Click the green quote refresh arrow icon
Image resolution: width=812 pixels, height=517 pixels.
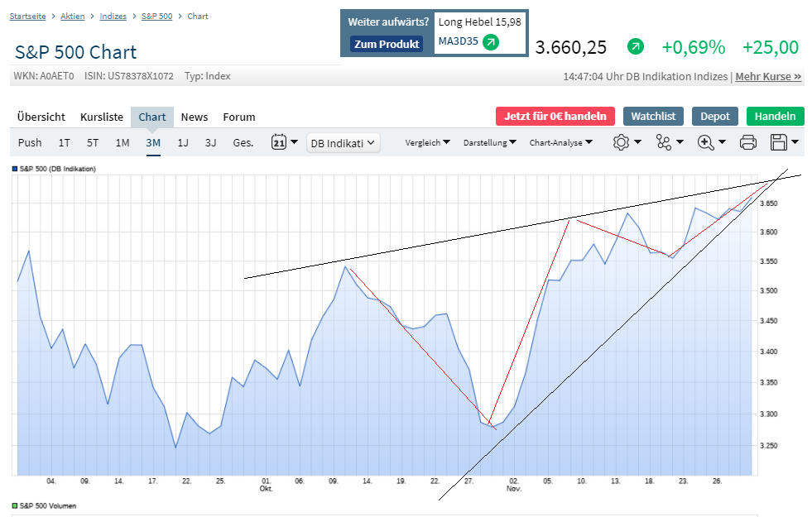pos(635,47)
